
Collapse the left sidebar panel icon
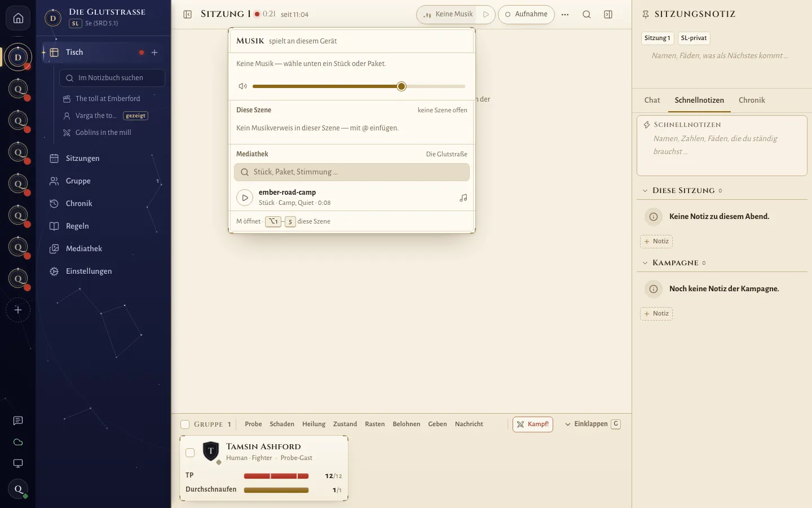pos(188,14)
